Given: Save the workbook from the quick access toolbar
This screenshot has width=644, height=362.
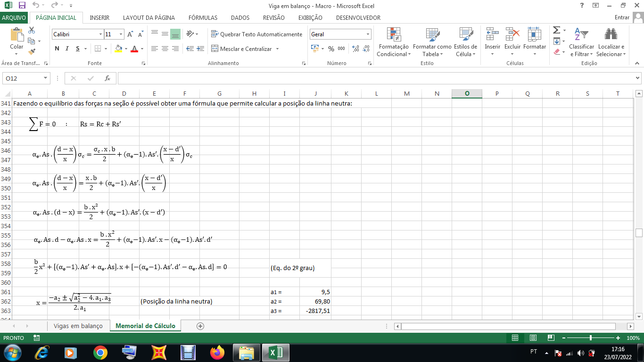Looking at the screenshot, I should pos(22,5).
